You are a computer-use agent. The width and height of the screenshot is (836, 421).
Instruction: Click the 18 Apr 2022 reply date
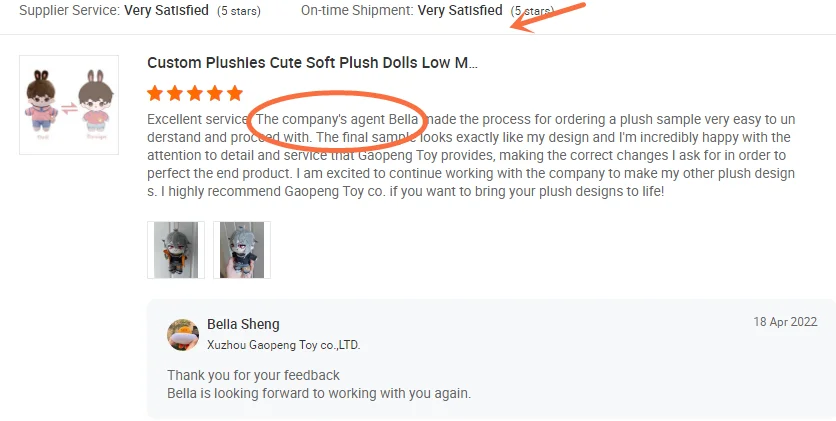coord(785,322)
